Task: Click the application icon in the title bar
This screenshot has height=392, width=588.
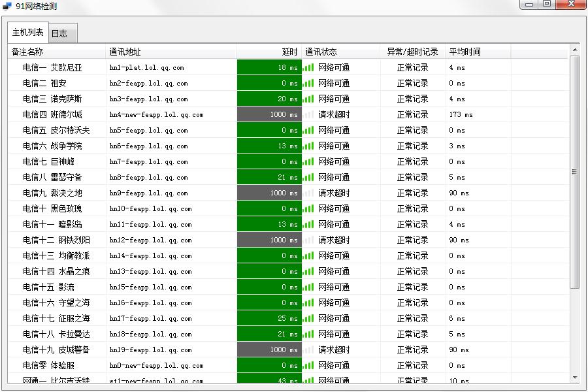Action: 8,6
